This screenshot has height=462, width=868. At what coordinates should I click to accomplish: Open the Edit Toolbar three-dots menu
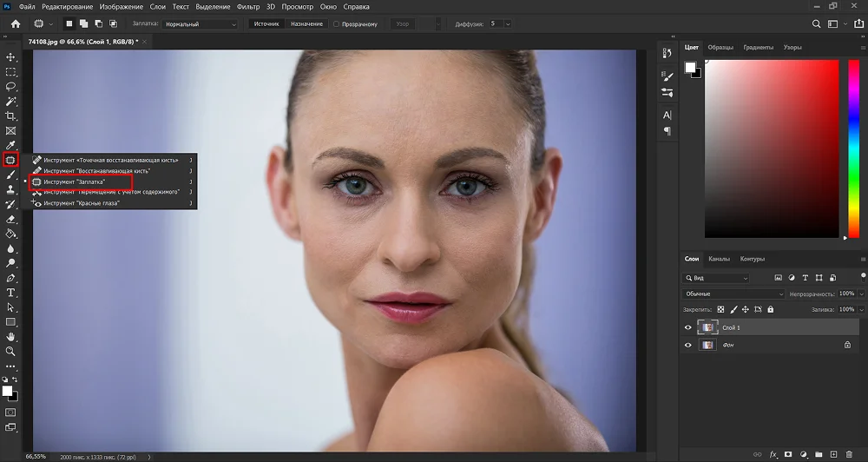(x=10, y=366)
